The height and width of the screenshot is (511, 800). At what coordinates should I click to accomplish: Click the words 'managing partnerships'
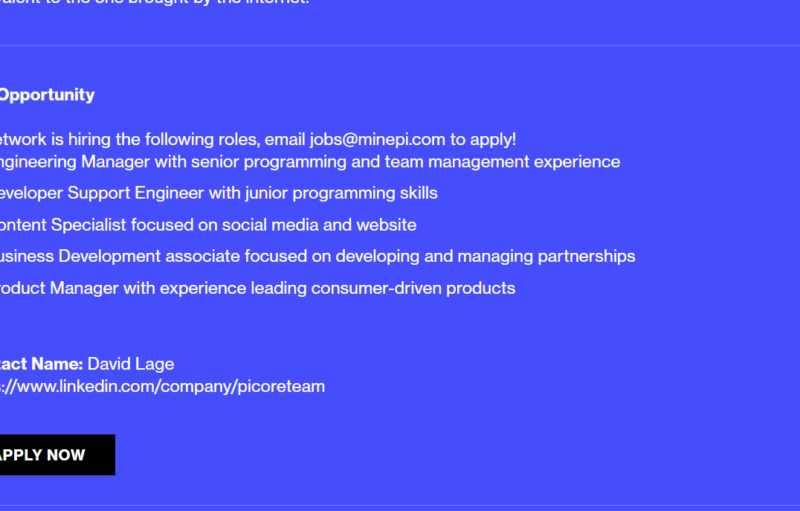(x=546, y=256)
